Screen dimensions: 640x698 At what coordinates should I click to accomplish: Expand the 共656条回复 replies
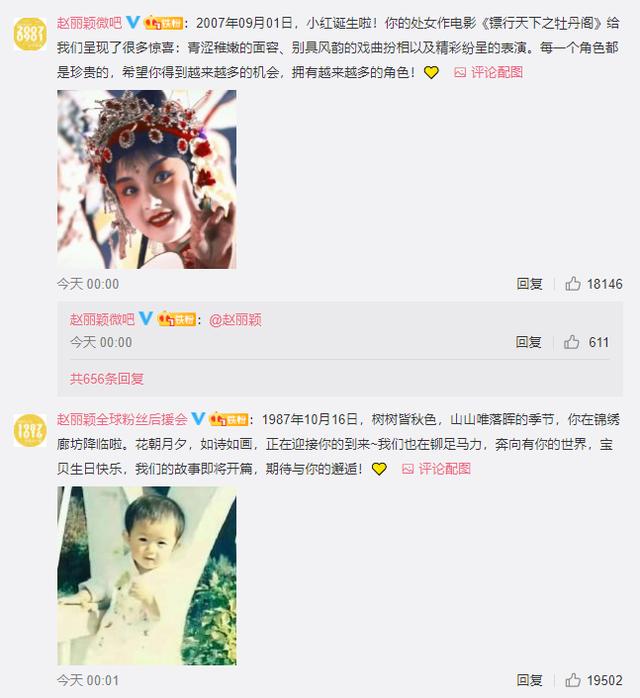tap(107, 379)
